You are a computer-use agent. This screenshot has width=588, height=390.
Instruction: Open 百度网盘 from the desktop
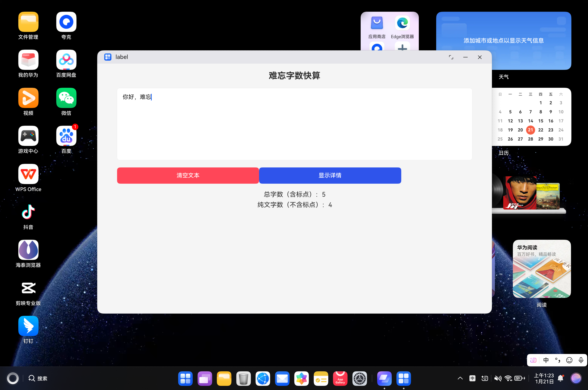[66, 60]
